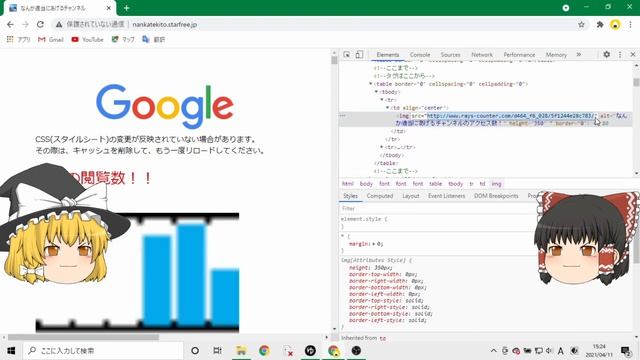Expand the margin shorthand property triangle
The width and height of the screenshot is (640, 360).
(x=374, y=244)
